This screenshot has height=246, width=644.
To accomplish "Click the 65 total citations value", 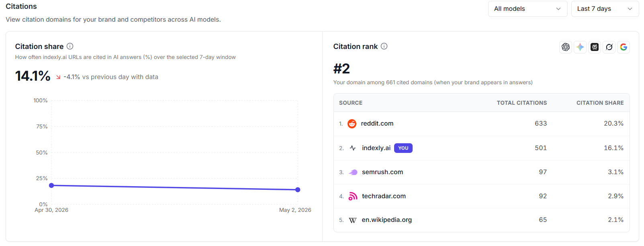I will click(x=543, y=220).
